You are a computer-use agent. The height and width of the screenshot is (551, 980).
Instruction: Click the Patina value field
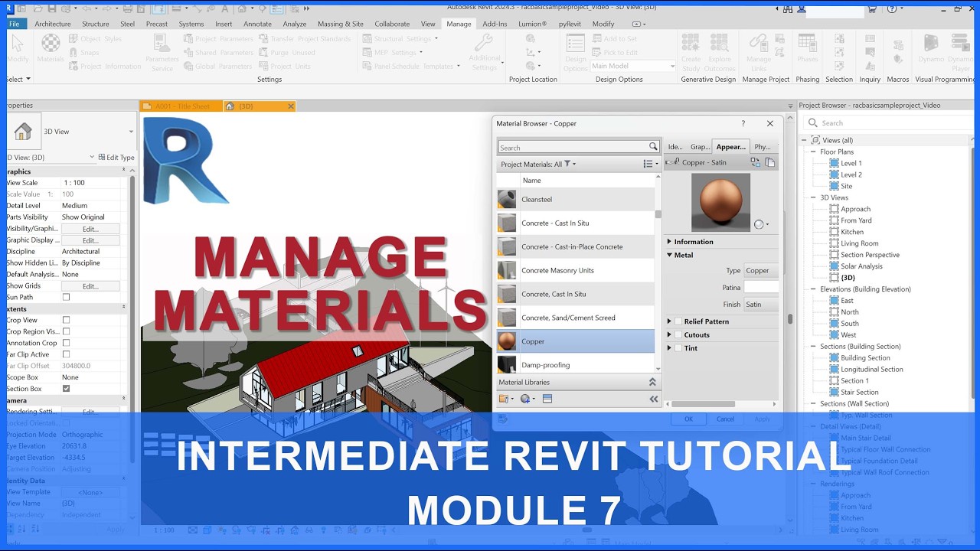point(762,287)
